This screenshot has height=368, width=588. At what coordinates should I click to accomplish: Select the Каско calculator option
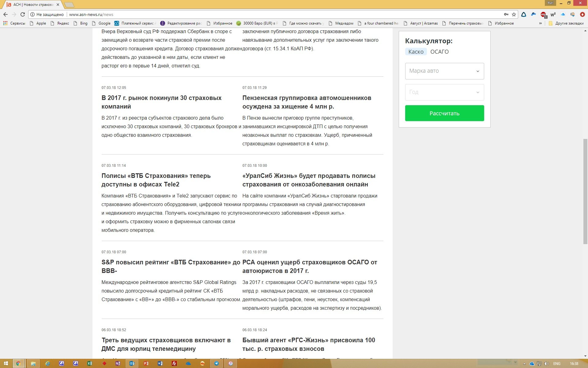416,52
